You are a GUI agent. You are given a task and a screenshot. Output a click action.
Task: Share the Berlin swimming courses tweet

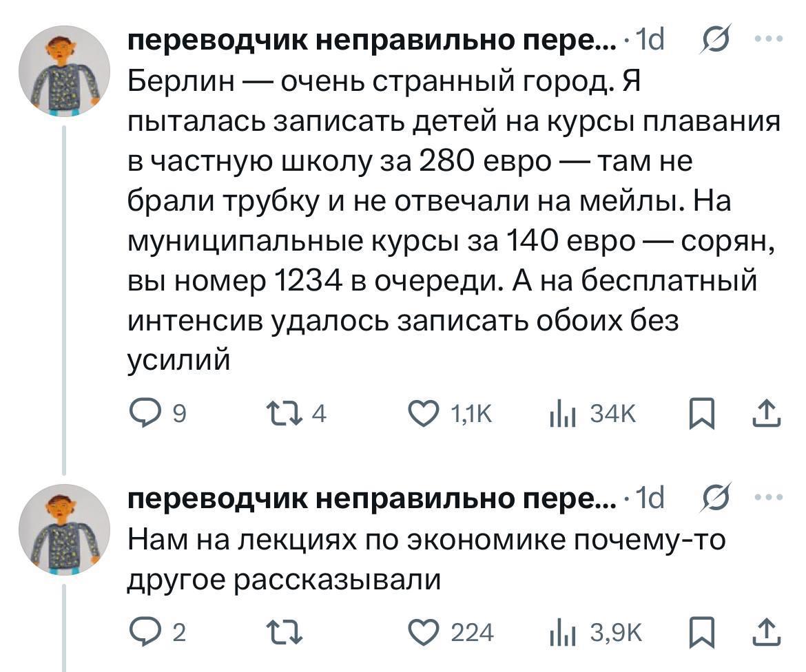tap(768, 413)
